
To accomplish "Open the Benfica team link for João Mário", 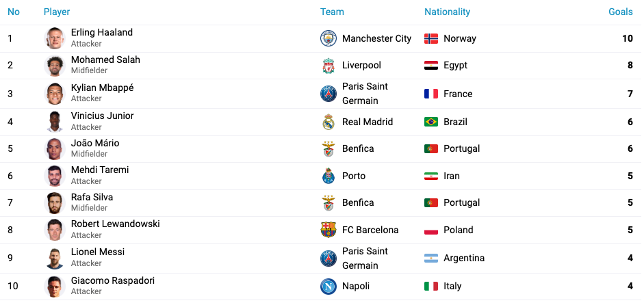I will pyautogui.click(x=358, y=148).
